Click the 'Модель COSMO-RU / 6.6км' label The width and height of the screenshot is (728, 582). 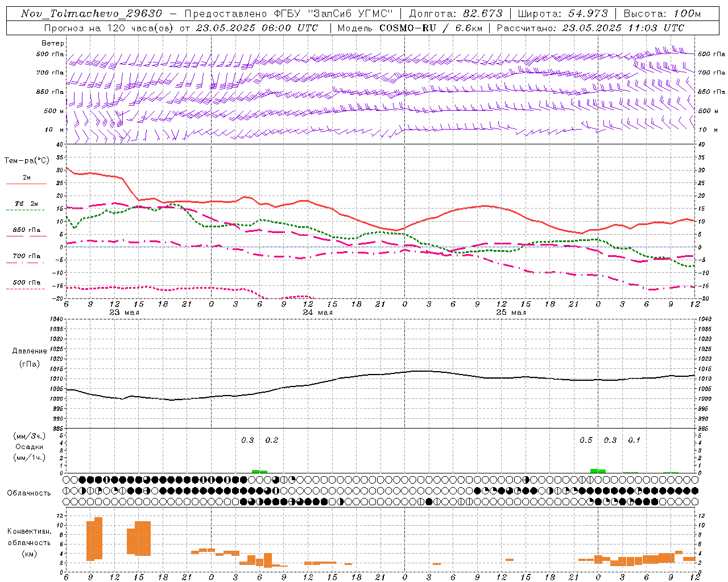[x=409, y=28]
